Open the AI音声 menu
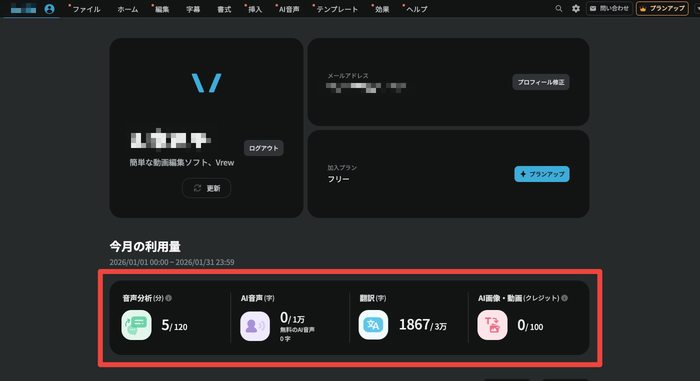700x381 pixels. 289,9
